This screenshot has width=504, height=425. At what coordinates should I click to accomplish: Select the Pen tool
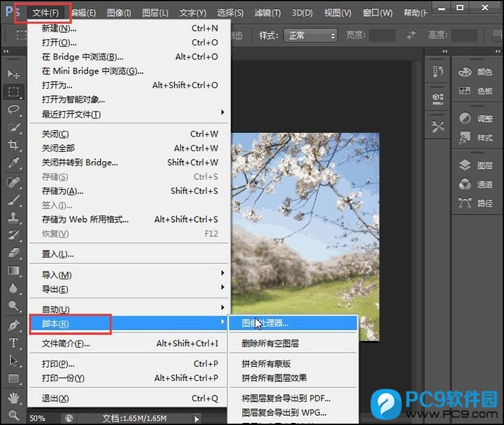click(x=13, y=326)
